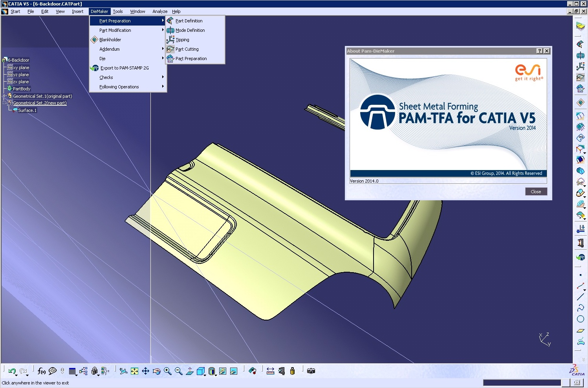Screen dimensions: 588x388
Task: Select Export to PAM-STAMP 2G entry
Action: pos(128,68)
